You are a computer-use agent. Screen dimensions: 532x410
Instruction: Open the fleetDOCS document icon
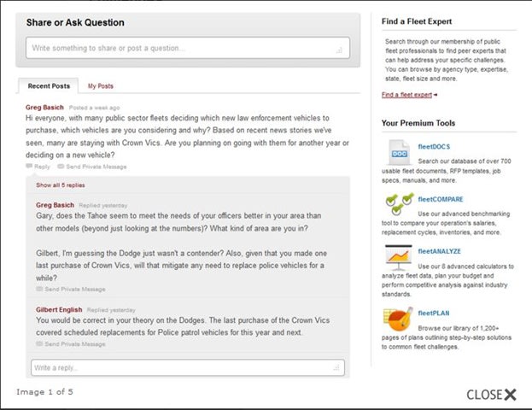[x=399, y=152]
